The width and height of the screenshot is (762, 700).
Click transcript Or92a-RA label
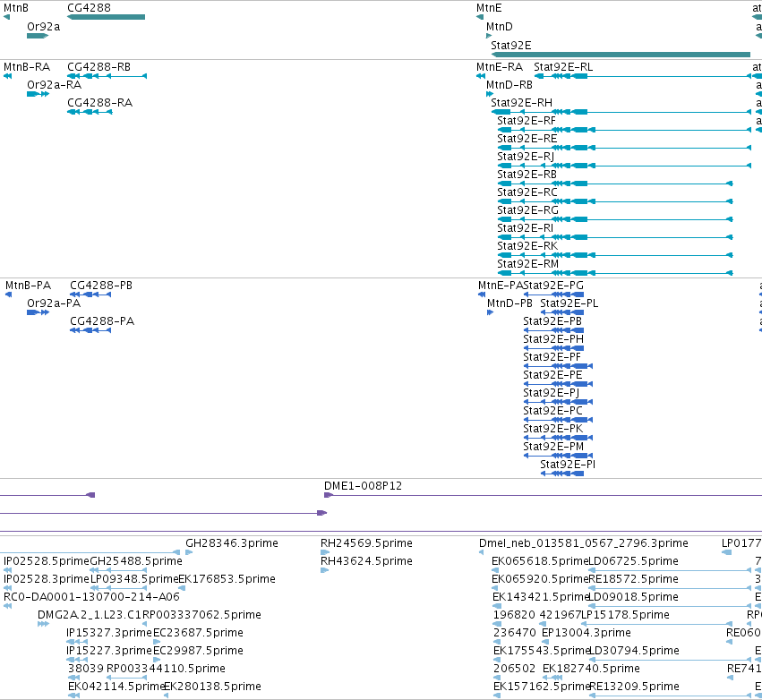pos(54,85)
